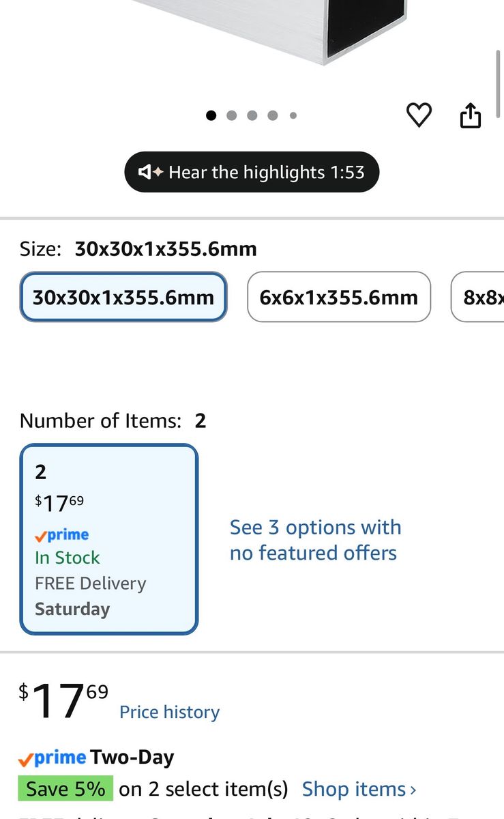This screenshot has height=819, width=504.
Task: Select the first image carousel dot
Action: tap(211, 115)
